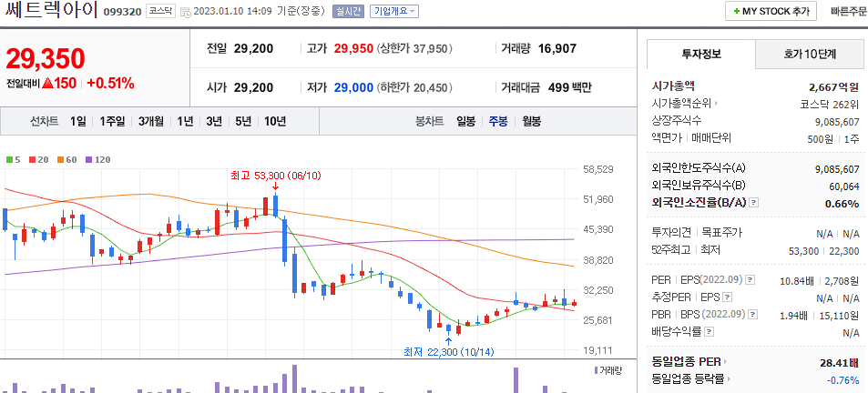Image resolution: width=868 pixels, height=393 pixels.
Task: Click the 코스닥 market badge
Action: (x=161, y=11)
